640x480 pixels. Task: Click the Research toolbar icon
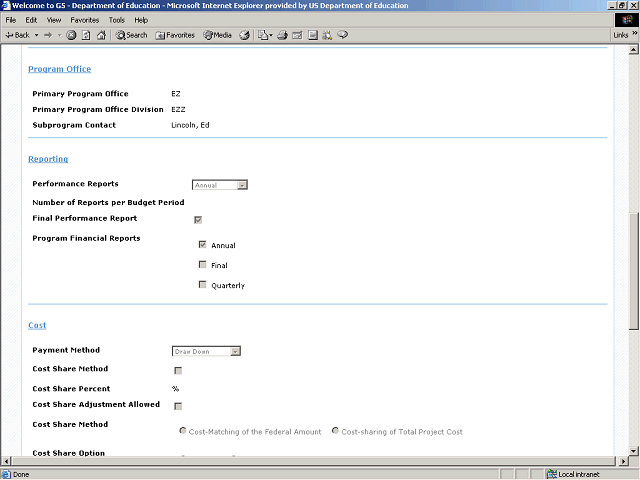327,35
